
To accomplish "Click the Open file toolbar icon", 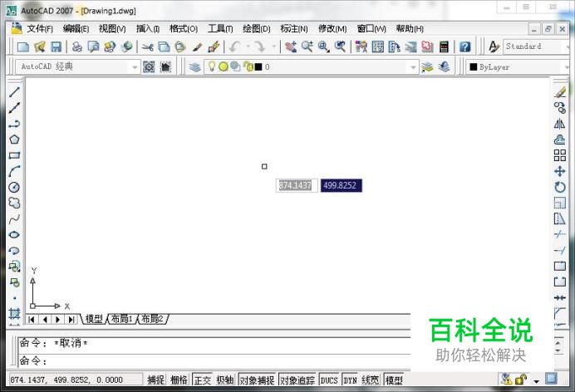I will [40, 47].
